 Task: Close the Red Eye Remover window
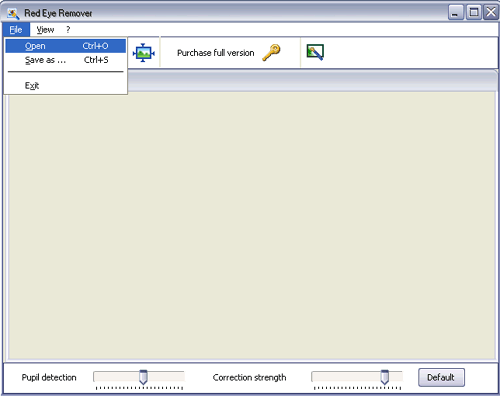(491, 13)
